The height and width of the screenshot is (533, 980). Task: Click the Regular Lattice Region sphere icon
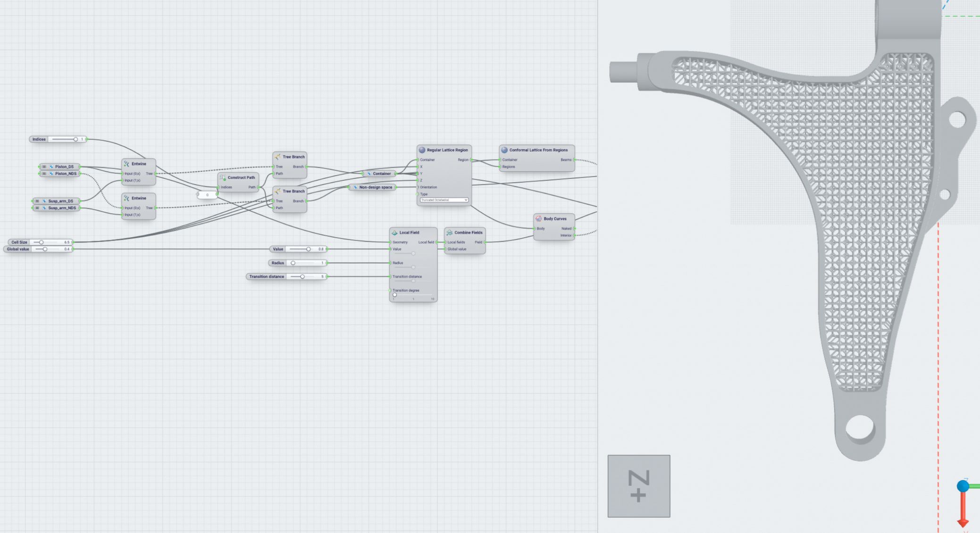[422, 150]
